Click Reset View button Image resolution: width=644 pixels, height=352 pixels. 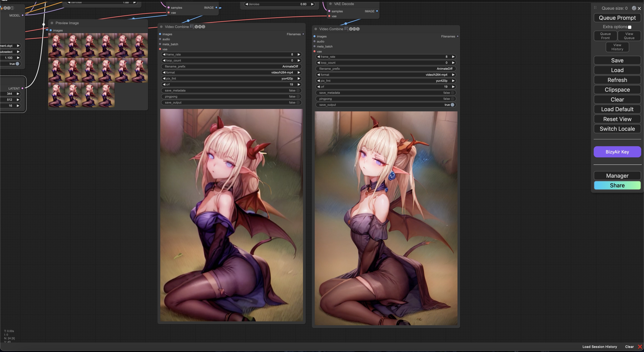[x=617, y=119]
